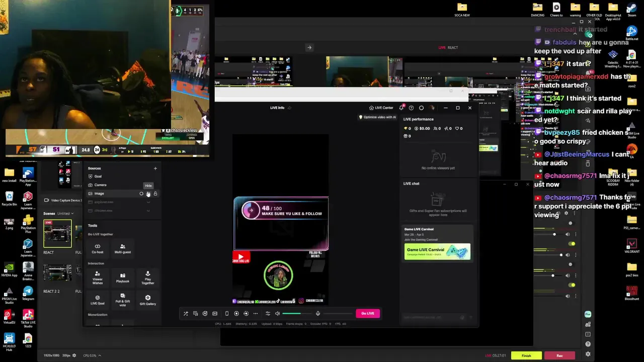Open the Steam desktop shortcut

(631, 9)
